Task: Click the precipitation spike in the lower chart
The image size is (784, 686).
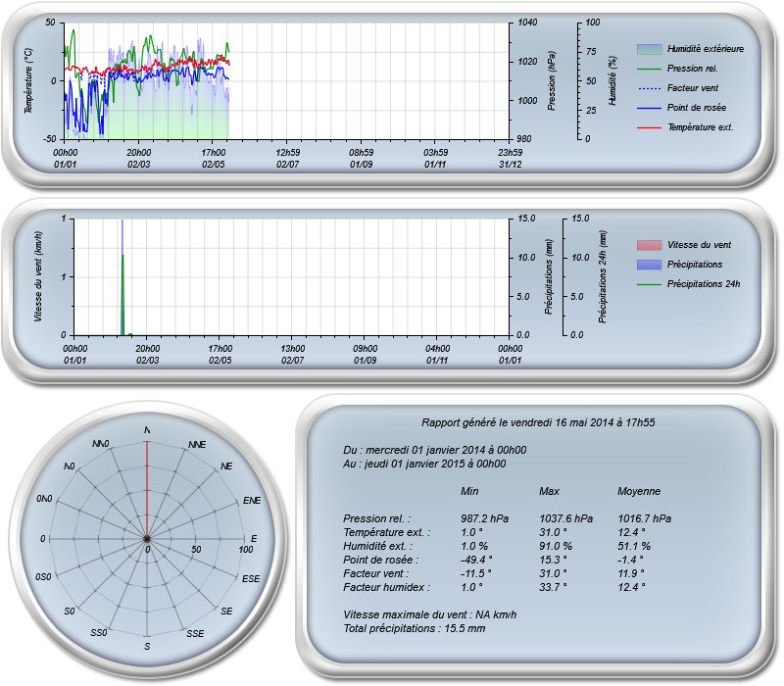Action: tap(122, 277)
